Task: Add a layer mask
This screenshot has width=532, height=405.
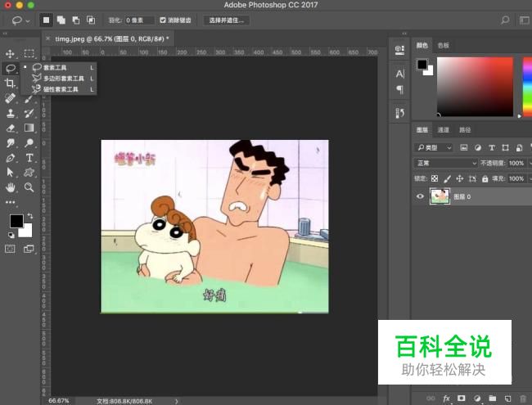Action: point(461,398)
